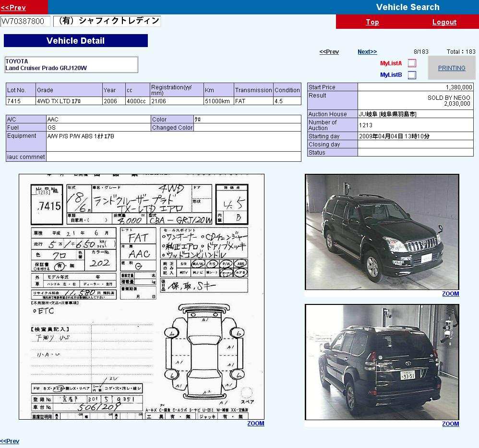
Task: Select fuel value GS
Action: (98, 127)
